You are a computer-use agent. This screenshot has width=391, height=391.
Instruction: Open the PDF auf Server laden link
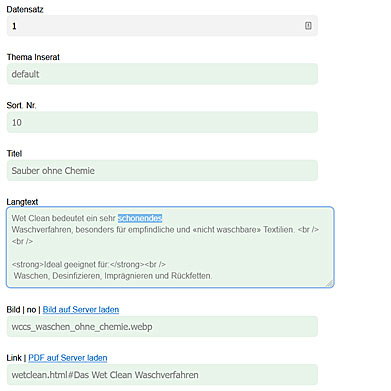68,358
